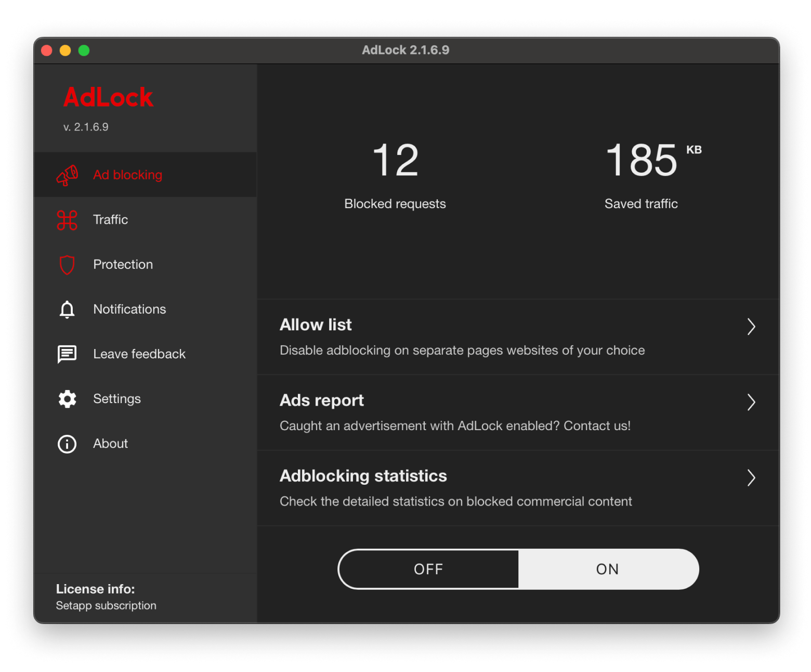The height and width of the screenshot is (672, 811).
Task: Click the green fullscreen window button
Action: [84, 50]
